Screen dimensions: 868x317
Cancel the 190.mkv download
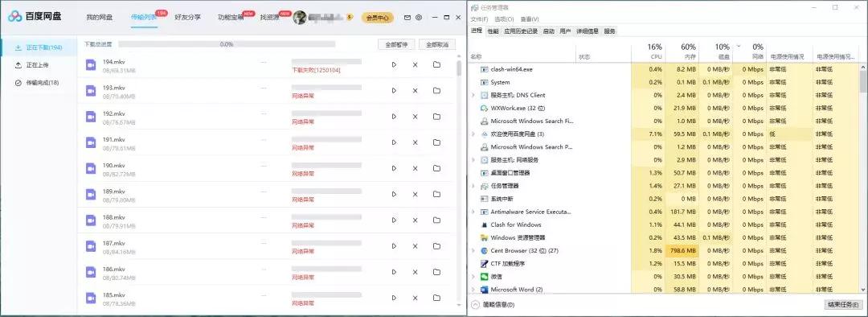[x=416, y=168]
